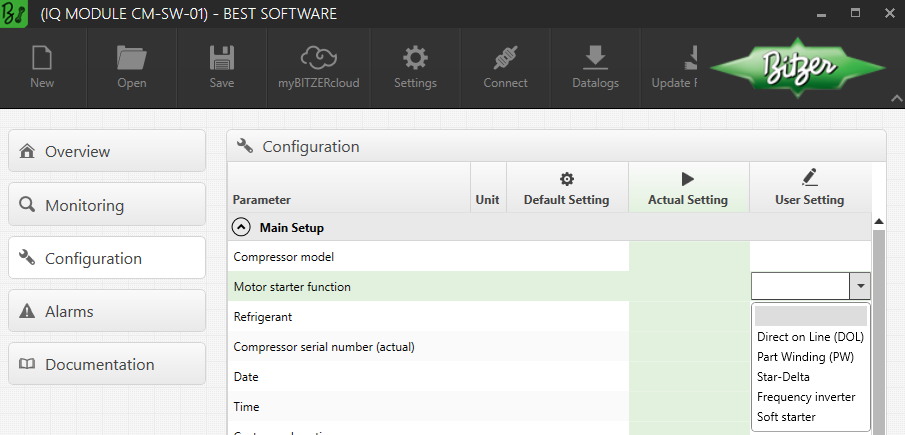Click the Parameter column header
The image size is (905, 435).
pyautogui.click(x=349, y=188)
